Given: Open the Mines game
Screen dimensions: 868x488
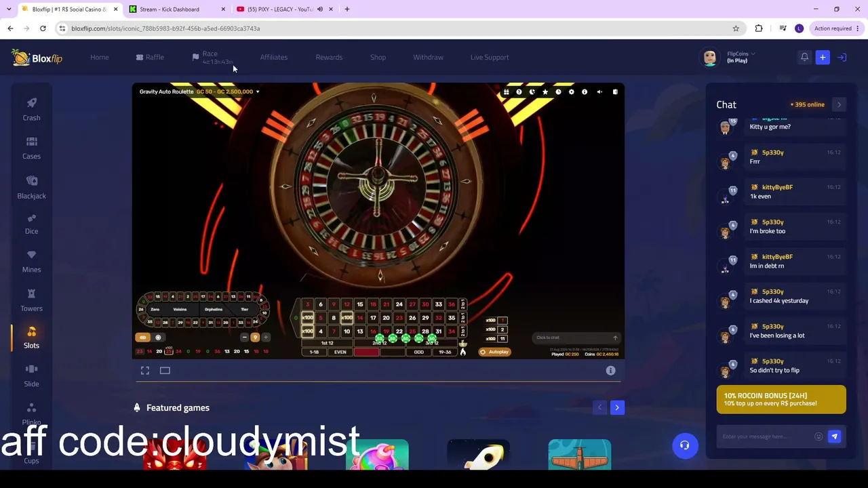Looking at the screenshot, I should pyautogui.click(x=31, y=262).
